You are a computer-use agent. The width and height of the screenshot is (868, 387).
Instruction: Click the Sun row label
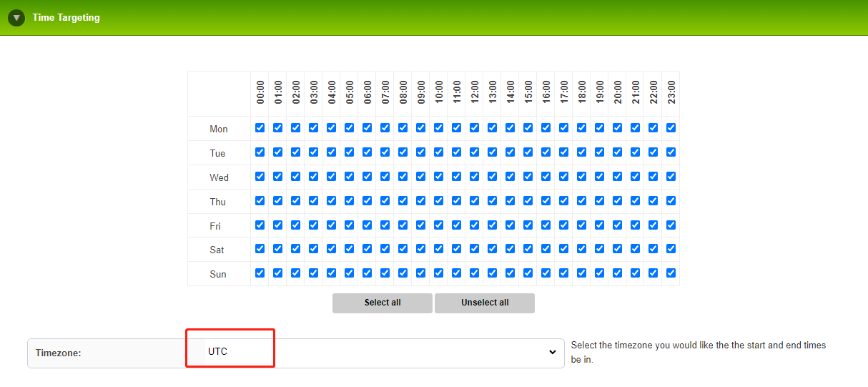217,274
